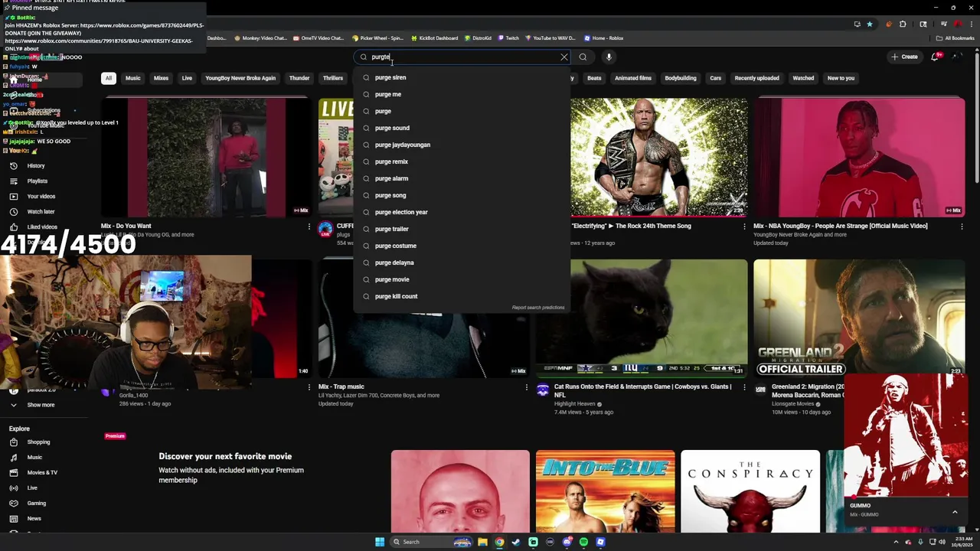Open the Liked videos thumbs-up icon

coord(14,227)
